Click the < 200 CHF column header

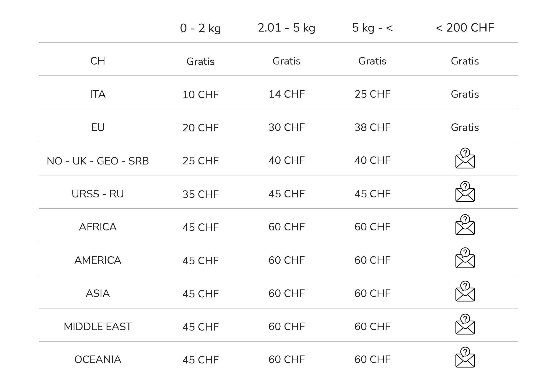465,28
